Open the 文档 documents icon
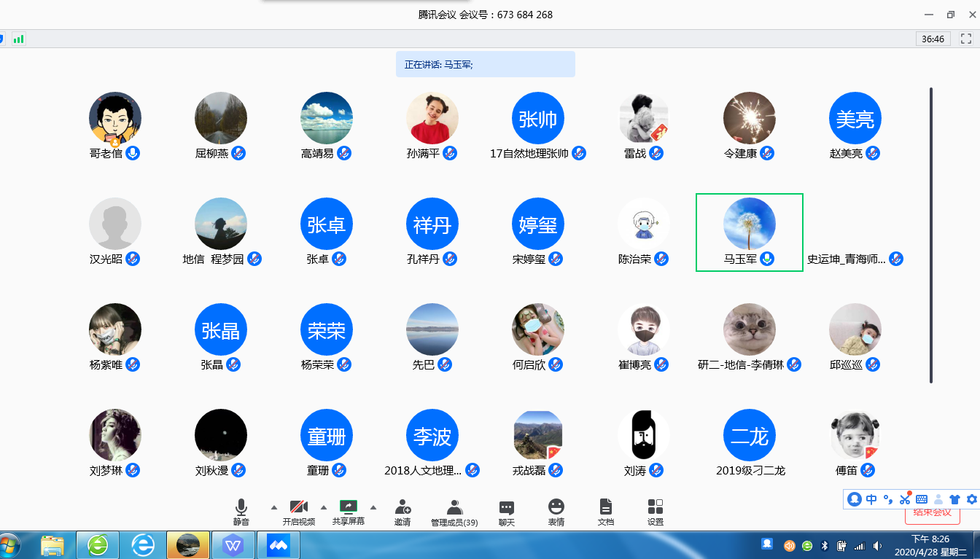This screenshot has width=980, height=559. [x=605, y=512]
